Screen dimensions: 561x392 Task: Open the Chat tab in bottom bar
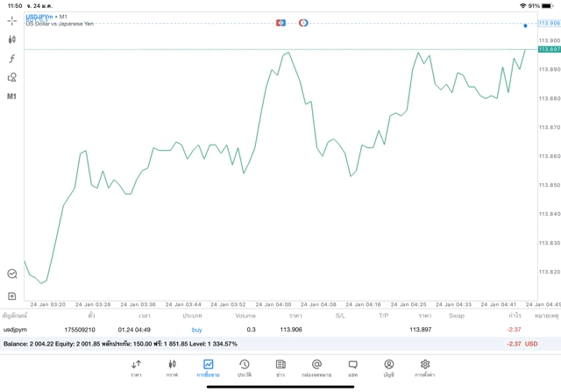click(352, 367)
